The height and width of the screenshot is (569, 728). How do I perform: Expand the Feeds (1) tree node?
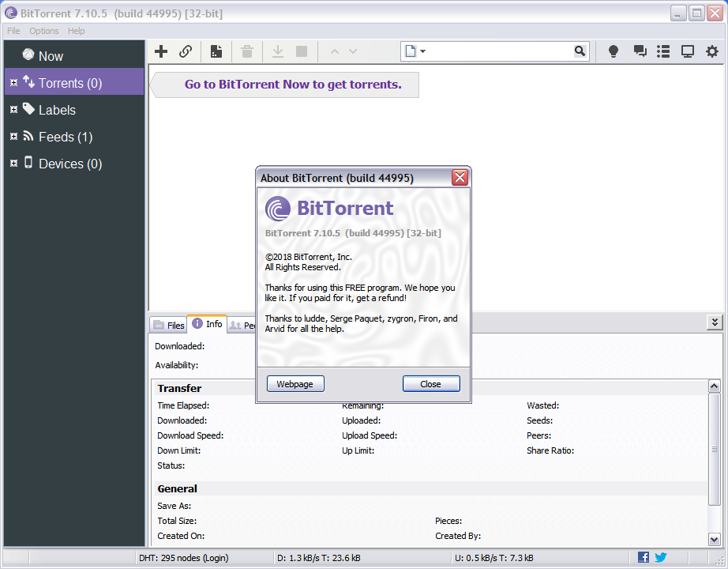[14, 137]
